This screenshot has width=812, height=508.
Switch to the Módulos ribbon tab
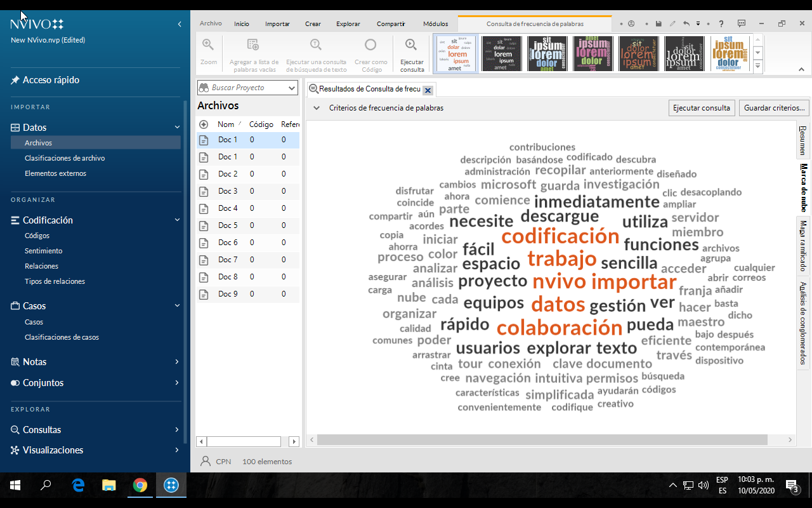coord(435,23)
